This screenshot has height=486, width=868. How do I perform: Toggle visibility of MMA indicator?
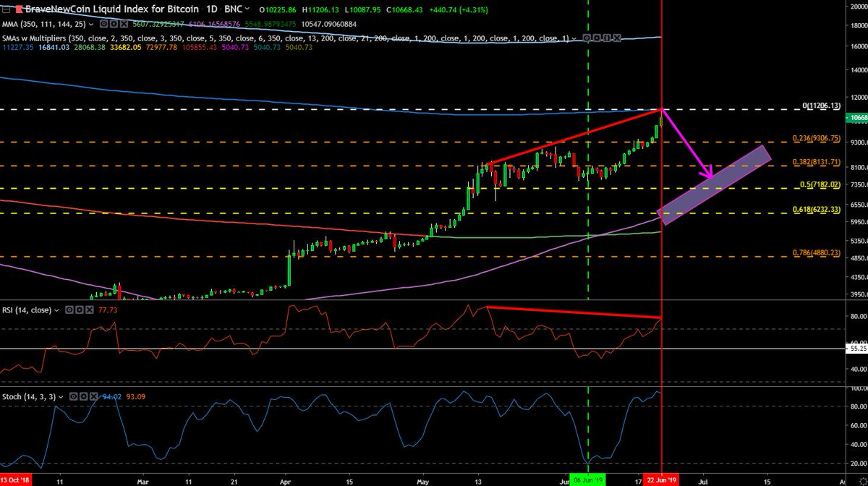click(x=103, y=24)
